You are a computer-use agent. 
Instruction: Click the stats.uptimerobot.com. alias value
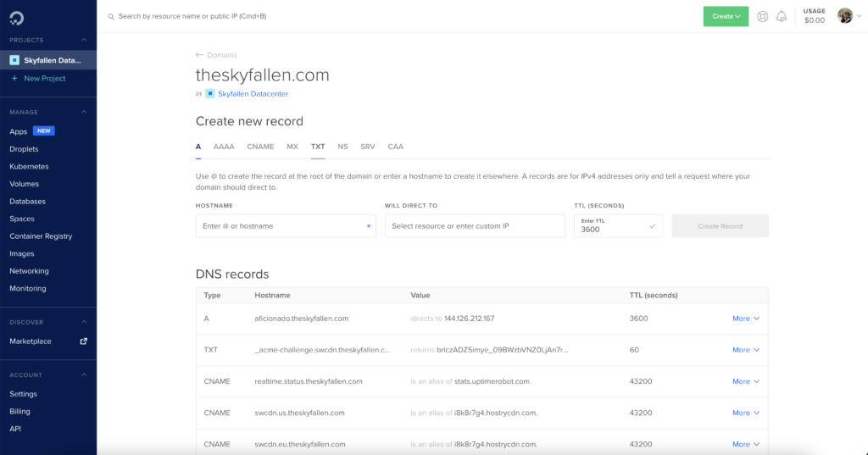click(x=492, y=381)
